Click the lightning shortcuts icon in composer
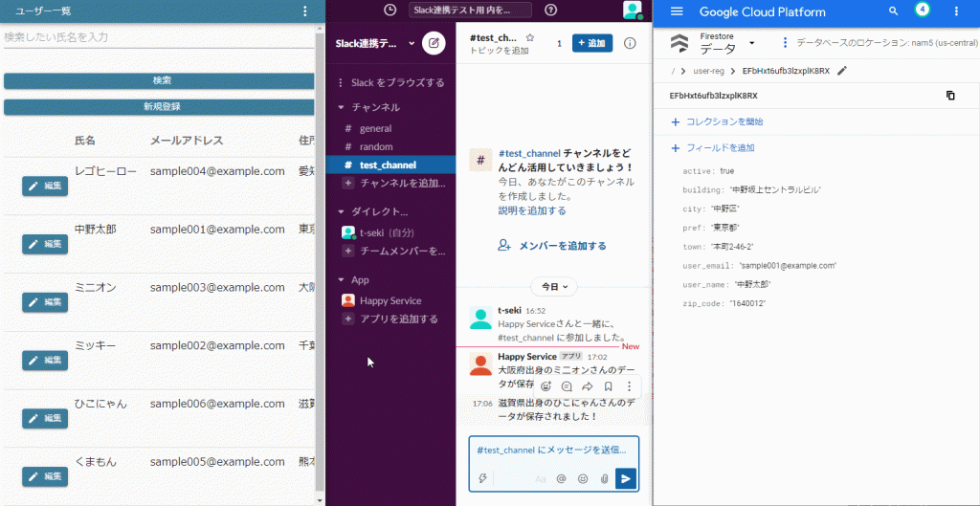980x506 pixels. (x=482, y=478)
